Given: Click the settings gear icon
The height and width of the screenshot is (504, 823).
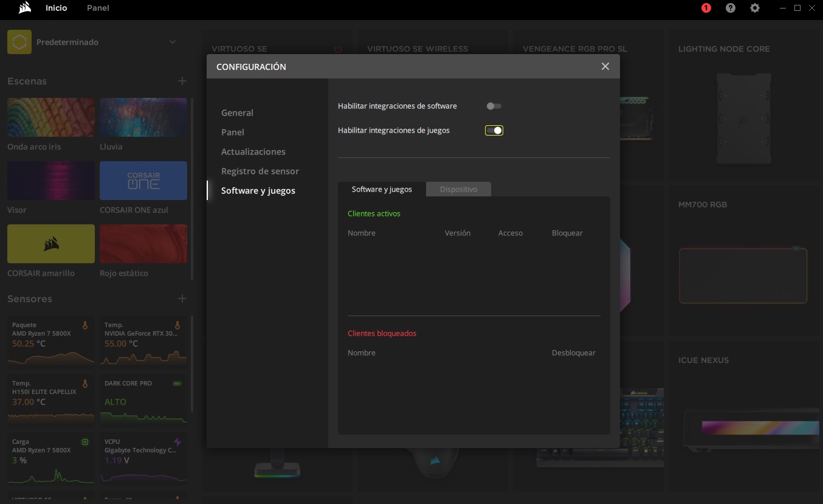Looking at the screenshot, I should click(x=755, y=8).
